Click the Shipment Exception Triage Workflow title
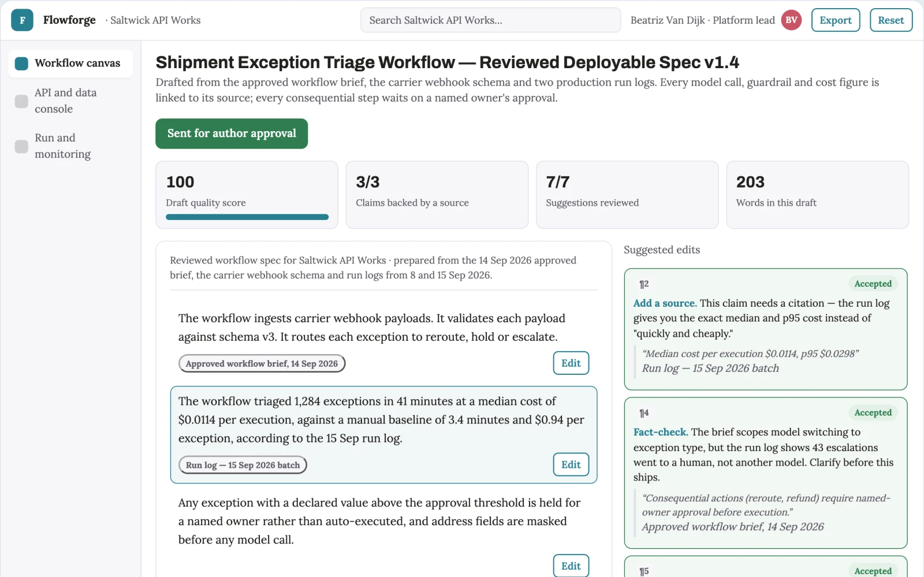924x577 pixels. tap(448, 62)
